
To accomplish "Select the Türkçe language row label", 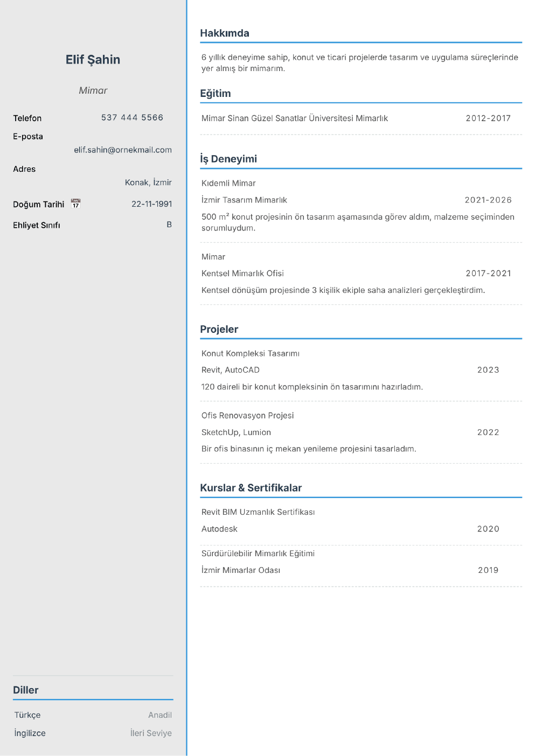I will tap(27, 715).
